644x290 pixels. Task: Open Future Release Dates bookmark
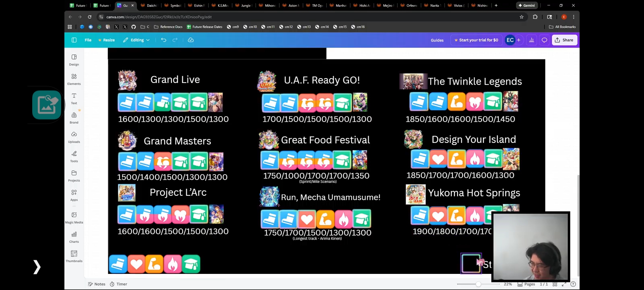pos(204,27)
